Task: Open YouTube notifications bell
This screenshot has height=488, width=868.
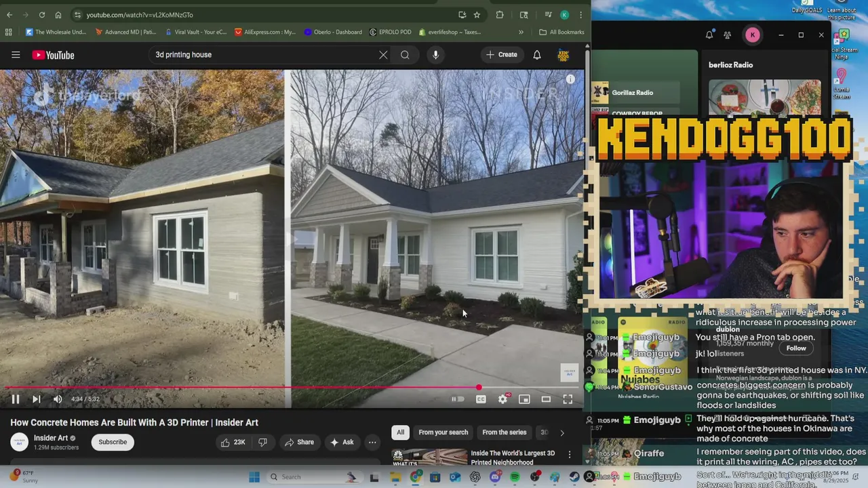Action: (536, 55)
